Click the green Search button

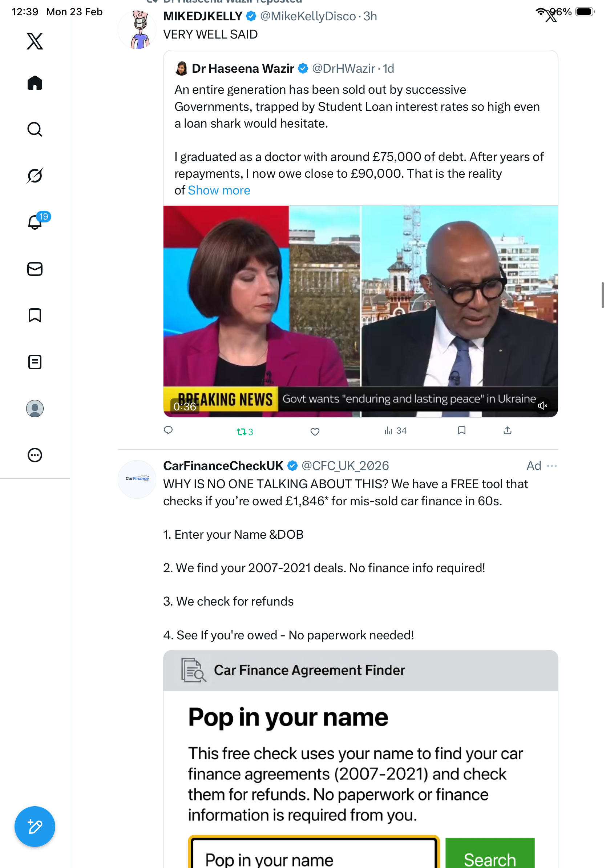490,853
